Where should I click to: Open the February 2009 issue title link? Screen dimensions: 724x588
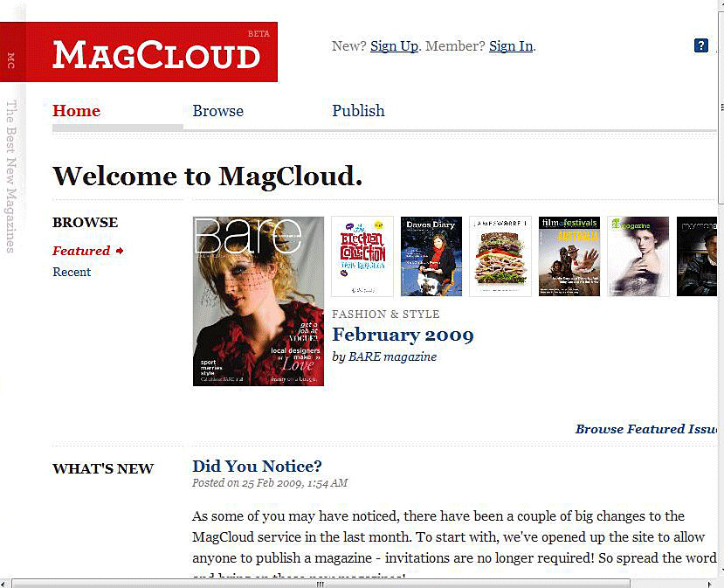[x=403, y=335]
